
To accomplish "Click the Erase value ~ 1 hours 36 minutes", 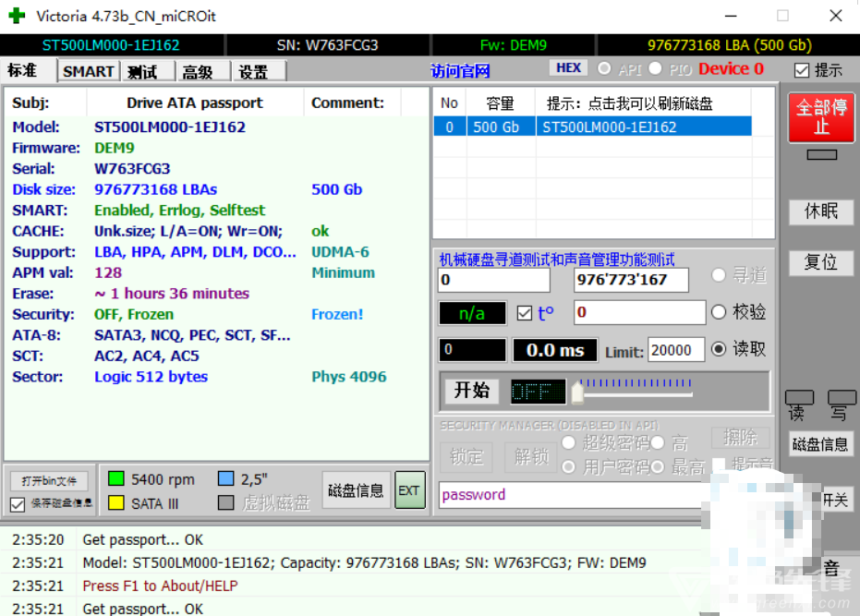I will [172, 294].
